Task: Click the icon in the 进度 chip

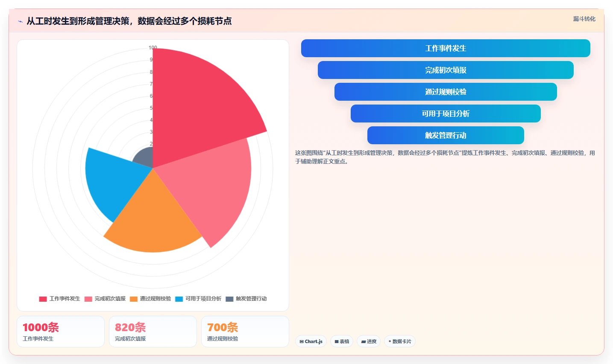Action: pos(364,341)
